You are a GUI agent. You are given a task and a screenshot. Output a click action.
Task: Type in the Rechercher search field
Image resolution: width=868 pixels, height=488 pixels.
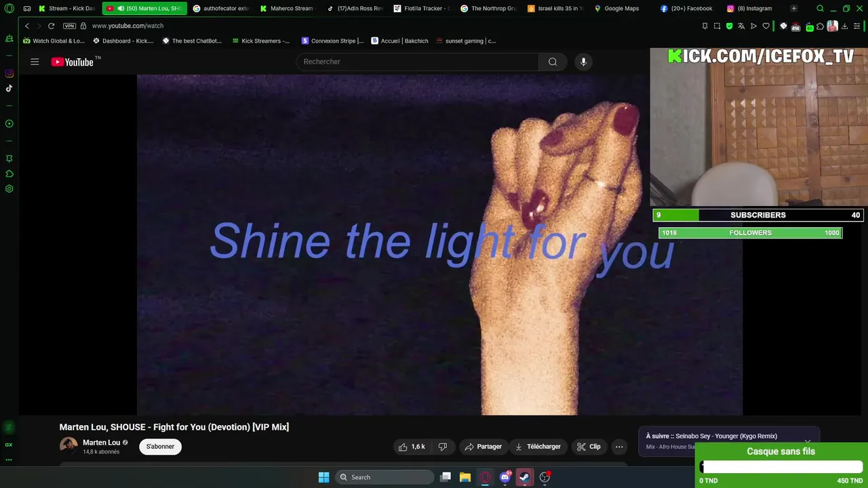click(x=417, y=62)
